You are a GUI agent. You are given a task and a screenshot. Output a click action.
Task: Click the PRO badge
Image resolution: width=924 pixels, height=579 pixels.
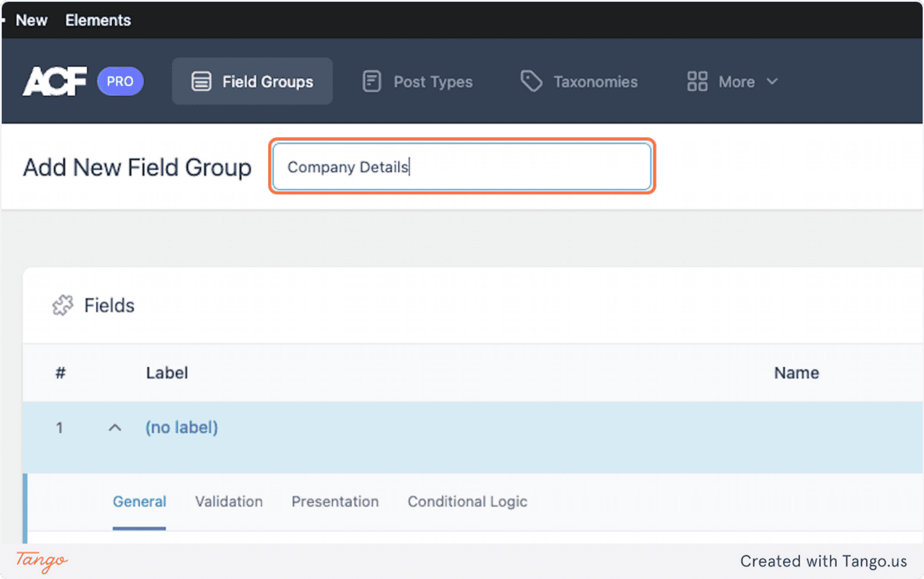coord(120,81)
